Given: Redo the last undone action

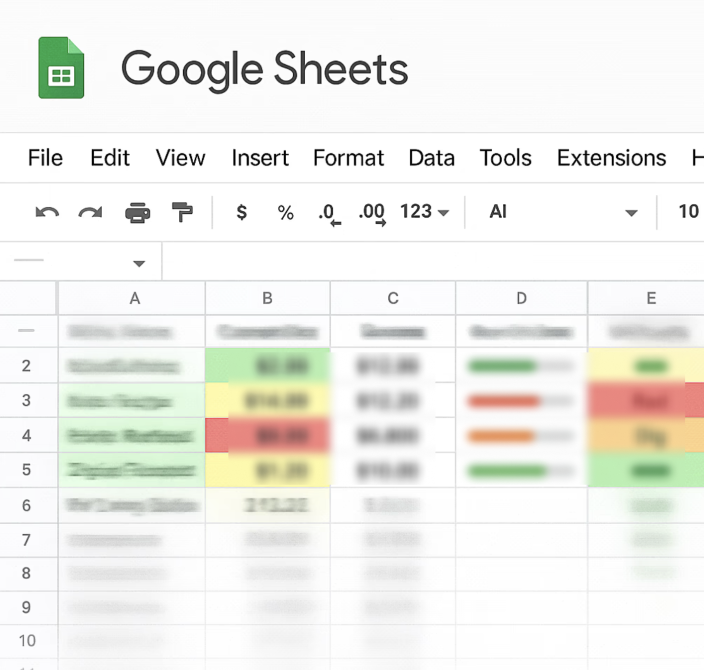Looking at the screenshot, I should click(x=90, y=212).
